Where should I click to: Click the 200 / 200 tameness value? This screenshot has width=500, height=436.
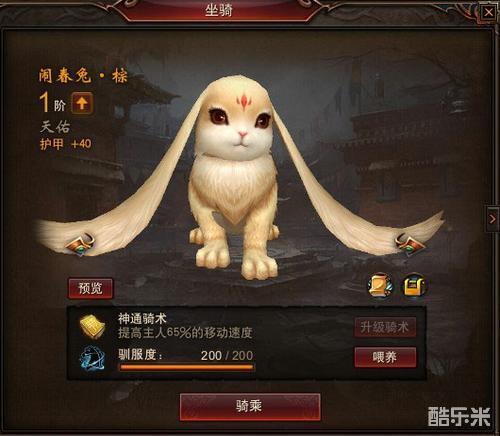click(227, 355)
